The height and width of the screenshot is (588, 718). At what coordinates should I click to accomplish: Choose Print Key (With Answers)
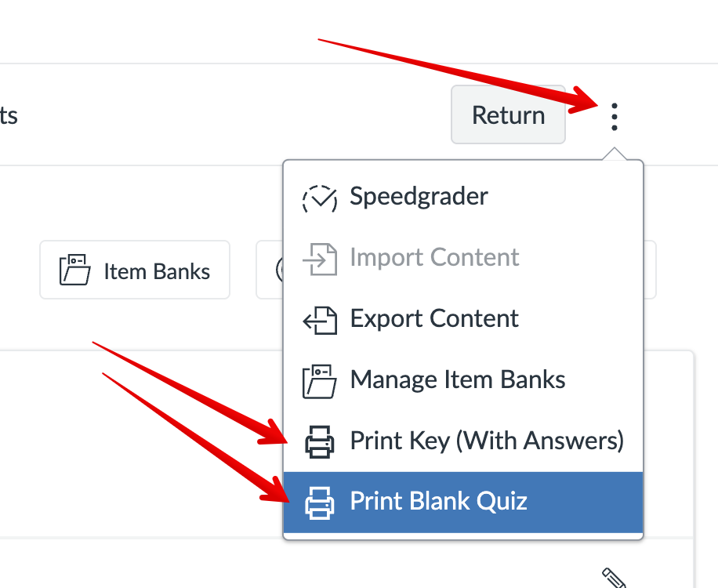pyautogui.click(x=486, y=441)
